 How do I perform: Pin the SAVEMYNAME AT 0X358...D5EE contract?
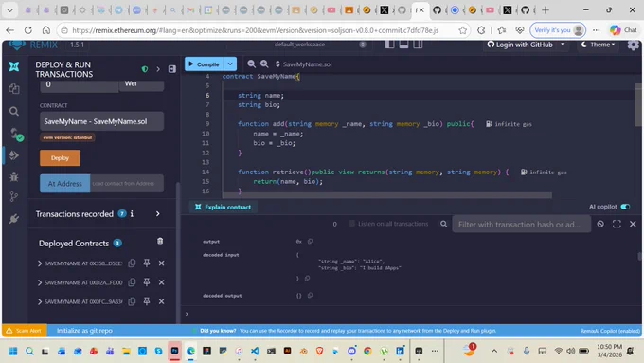[x=147, y=263]
